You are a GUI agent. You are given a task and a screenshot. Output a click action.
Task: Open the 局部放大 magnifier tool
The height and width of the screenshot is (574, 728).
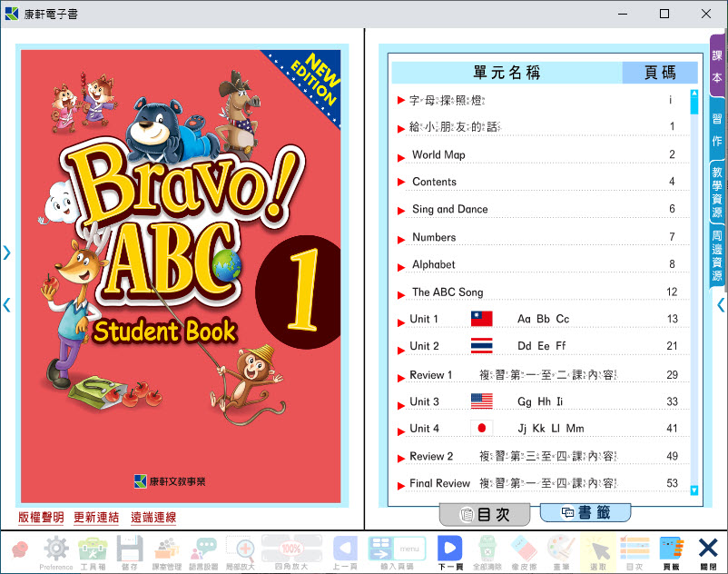pos(240,550)
